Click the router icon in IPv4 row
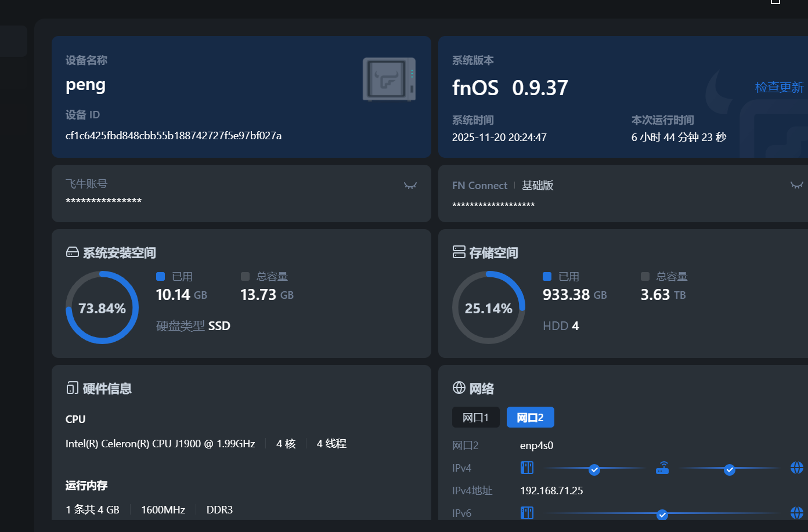This screenshot has height=532, width=808. coord(662,468)
